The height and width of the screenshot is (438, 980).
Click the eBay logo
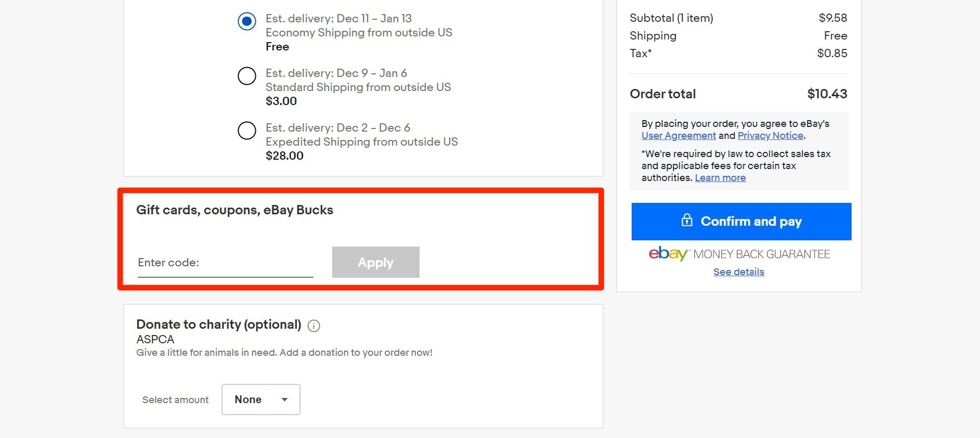tap(668, 253)
